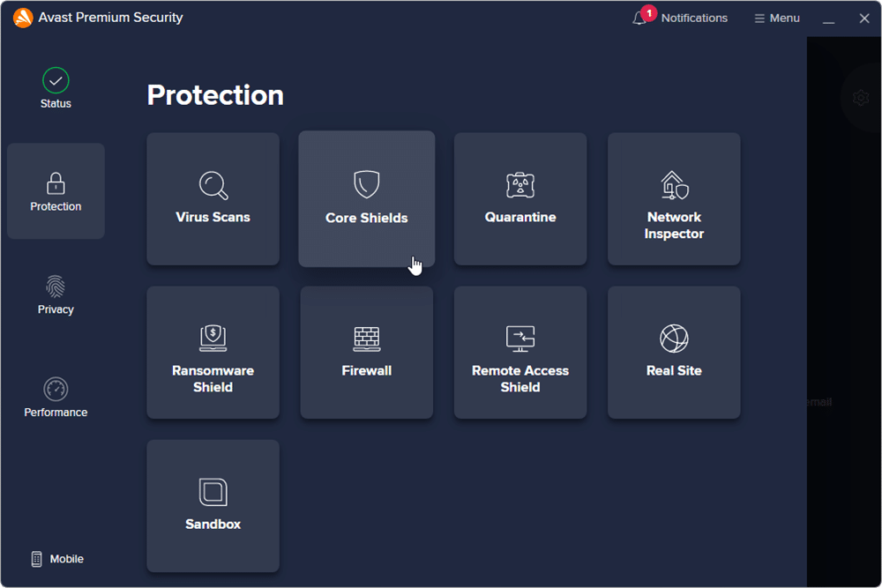Click the Mobile link in sidebar
This screenshot has height=588, width=882.
click(x=57, y=559)
